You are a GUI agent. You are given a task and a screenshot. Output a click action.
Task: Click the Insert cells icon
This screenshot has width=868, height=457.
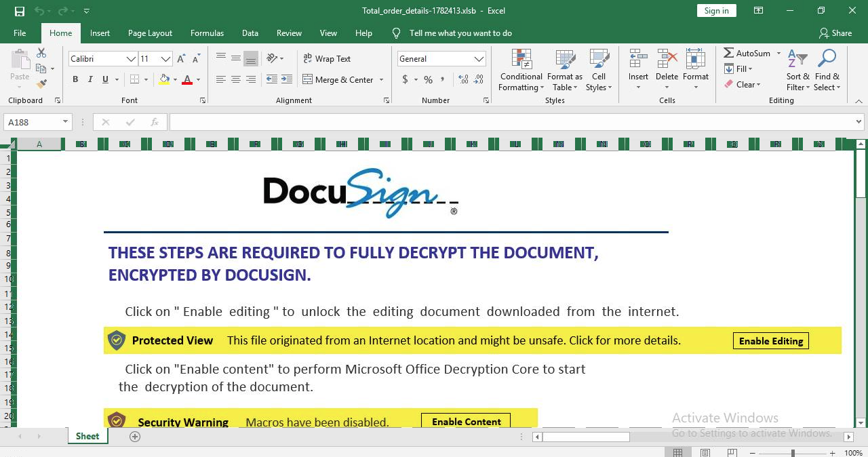pyautogui.click(x=638, y=60)
